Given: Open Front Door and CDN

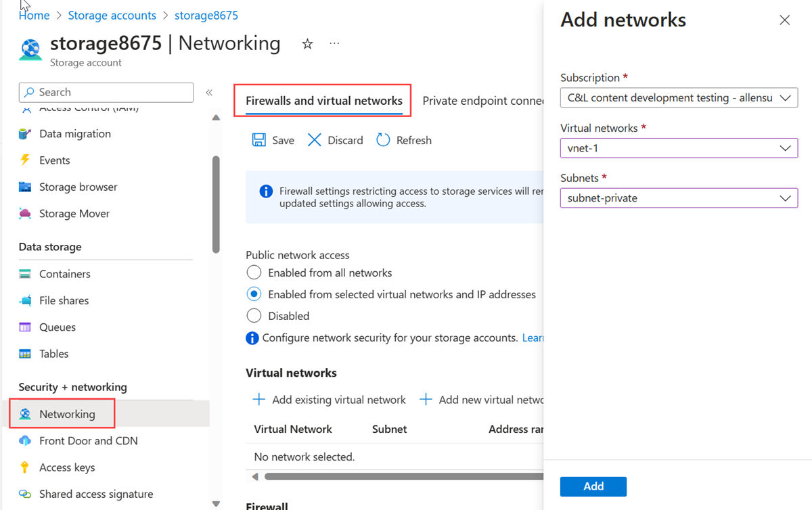Looking at the screenshot, I should 88,441.
